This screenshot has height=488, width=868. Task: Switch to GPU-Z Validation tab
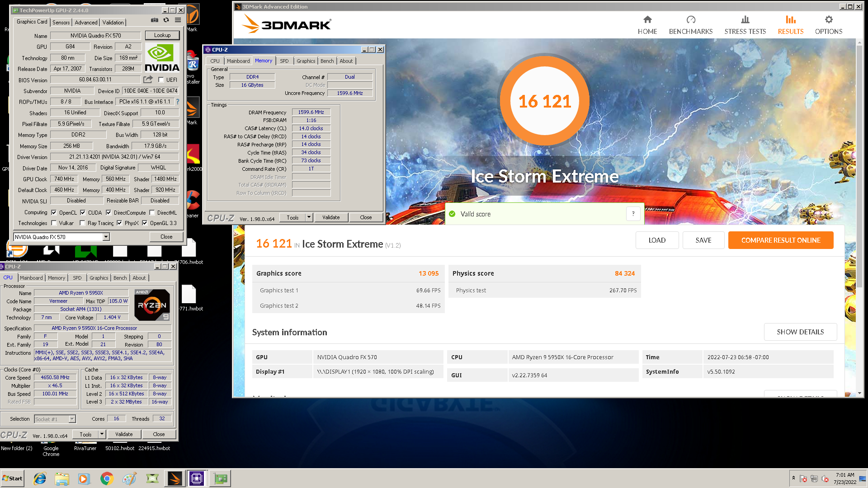coord(113,22)
